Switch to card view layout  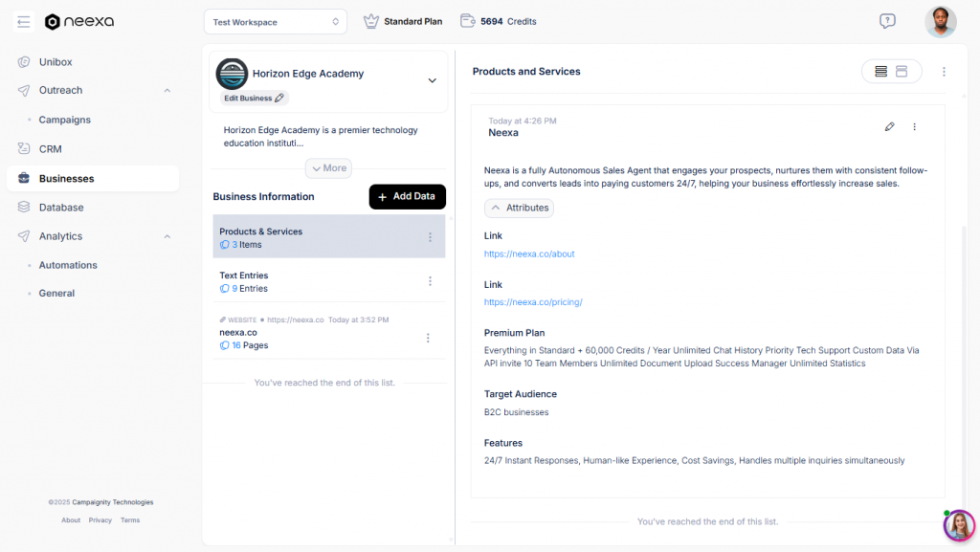(x=902, y=72)
